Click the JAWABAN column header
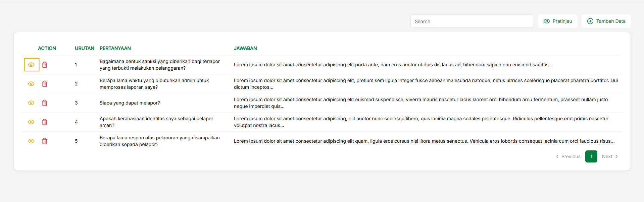This screenshot has height=202, width=644. pyautogui.click(x=245, y=48)
